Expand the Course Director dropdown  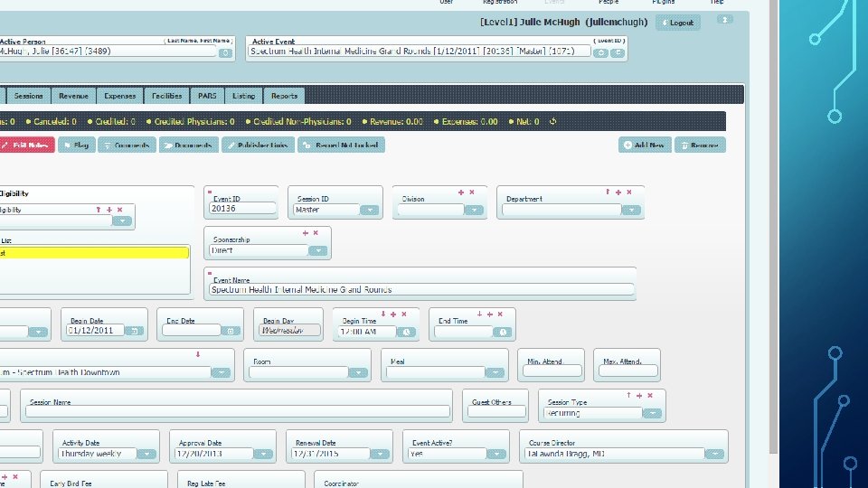(x=714, y=454)
